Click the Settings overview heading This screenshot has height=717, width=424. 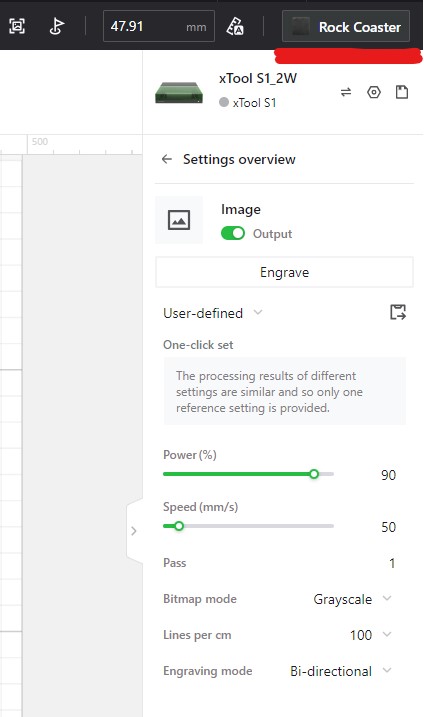coord(239,159)
